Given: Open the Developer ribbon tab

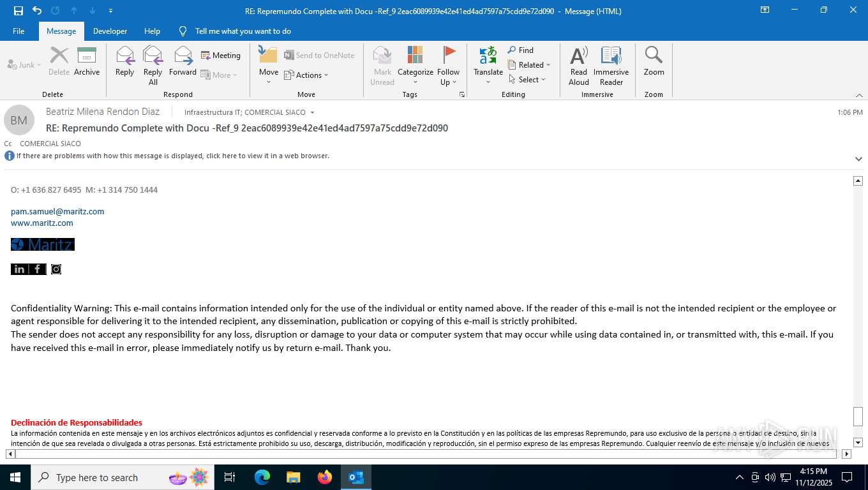Looking at the screenshot, I should pyautogui.click(x=110, y=31).
